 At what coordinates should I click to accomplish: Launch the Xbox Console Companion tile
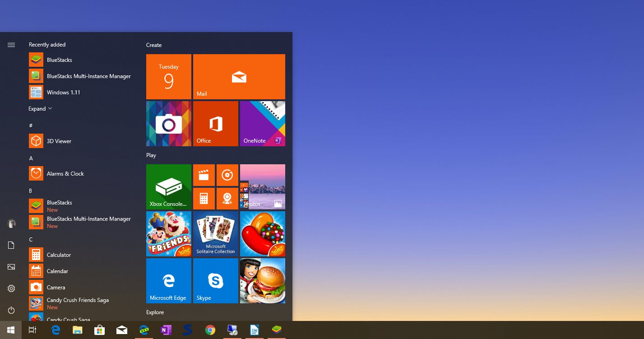click(169, 187)
